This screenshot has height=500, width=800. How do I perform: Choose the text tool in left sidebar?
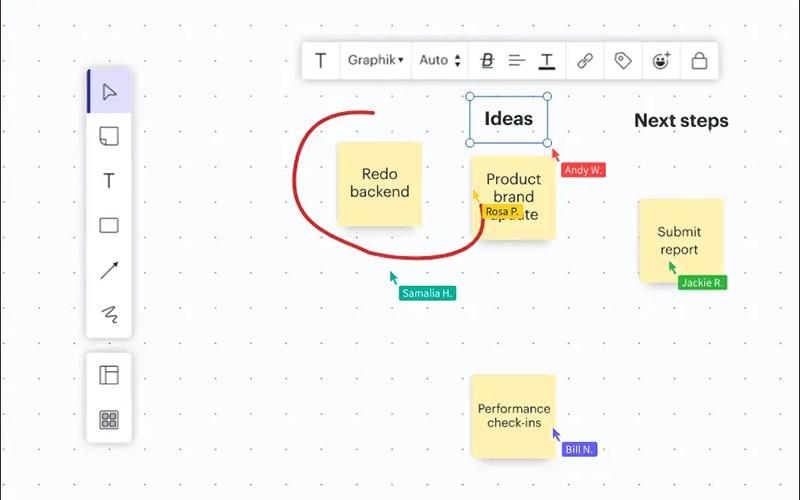click(x=109, y=181)
